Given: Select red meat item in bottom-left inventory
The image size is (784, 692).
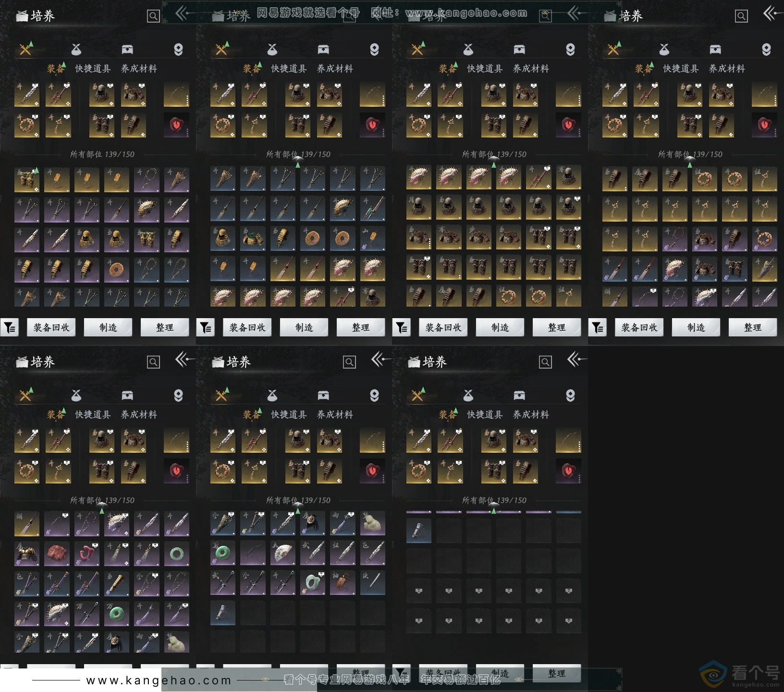Looking at the screenshot, I should (x=57, y=554).
